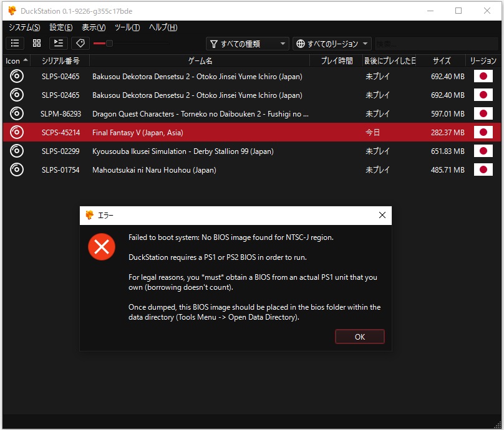This screenshot has height=430, width=504.
Task: Sort by the プレイ時間 column header
Action: (336, 60)
